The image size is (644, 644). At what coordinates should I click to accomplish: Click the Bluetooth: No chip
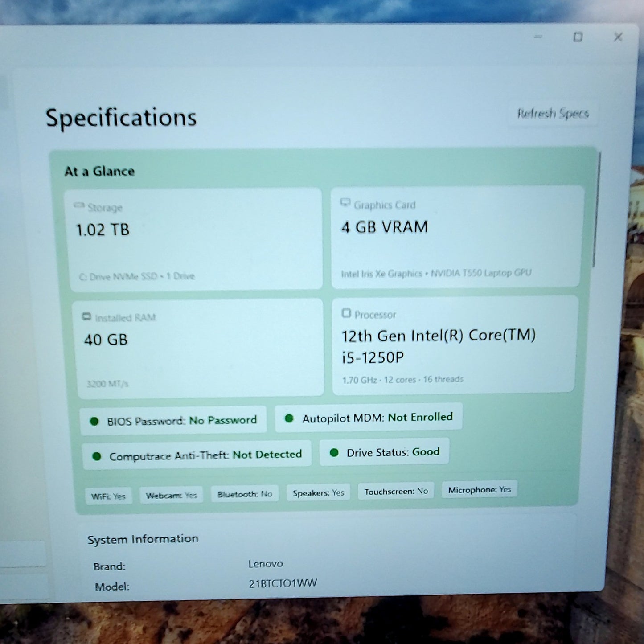[245, 494]
